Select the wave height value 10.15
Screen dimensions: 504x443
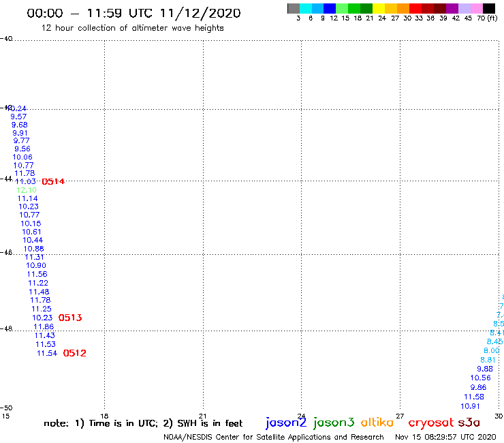pyautogui.click(x=31, y=224)
